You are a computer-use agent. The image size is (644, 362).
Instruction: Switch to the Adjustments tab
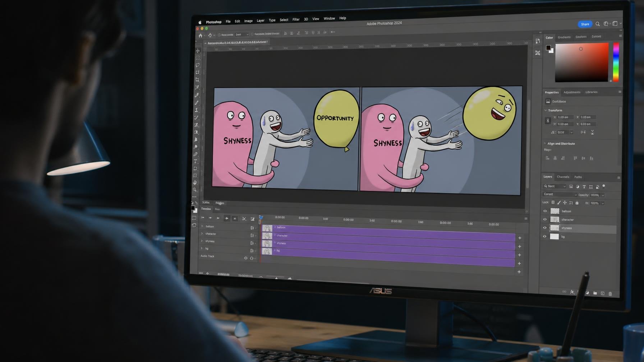coord(572,92)
